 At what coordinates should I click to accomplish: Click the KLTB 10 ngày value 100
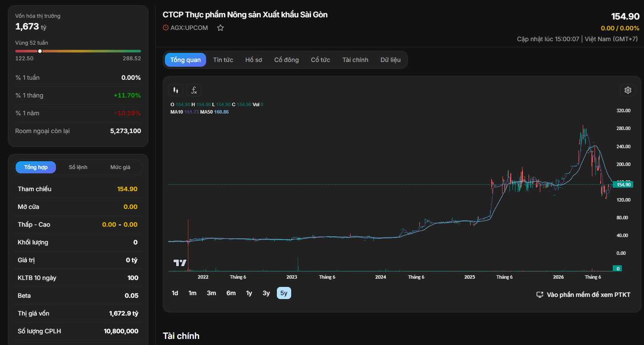pos(133,278)
